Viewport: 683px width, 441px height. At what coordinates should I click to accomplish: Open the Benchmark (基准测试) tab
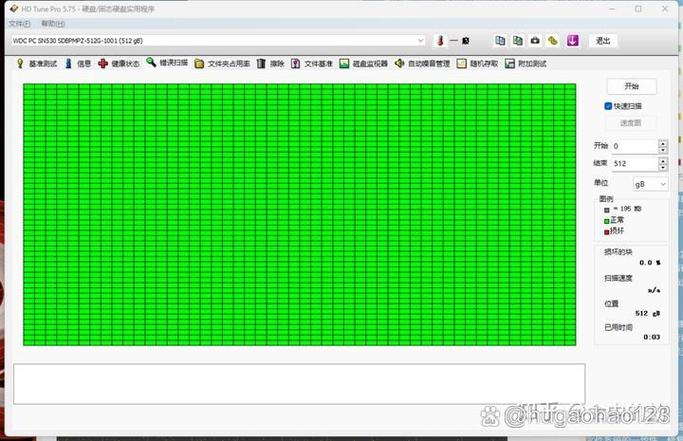[37, 64]
